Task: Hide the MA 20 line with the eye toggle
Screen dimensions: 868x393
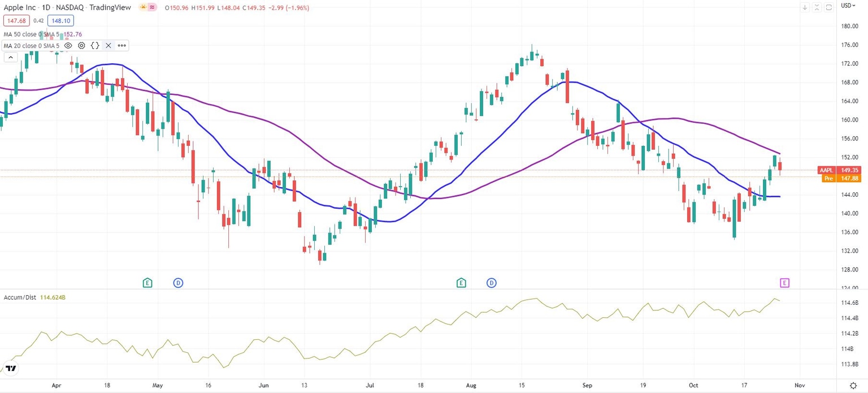Action: click(68, 45)
